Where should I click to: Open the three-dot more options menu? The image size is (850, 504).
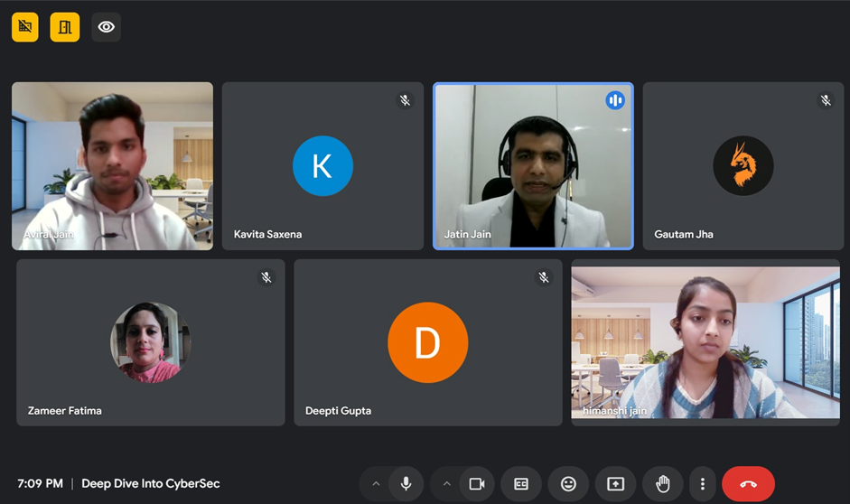point(702,484)
